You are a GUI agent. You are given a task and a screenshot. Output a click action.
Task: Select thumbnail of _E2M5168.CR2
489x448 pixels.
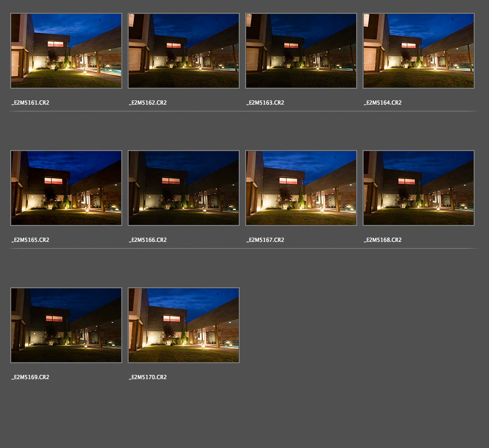click(419, 188)
